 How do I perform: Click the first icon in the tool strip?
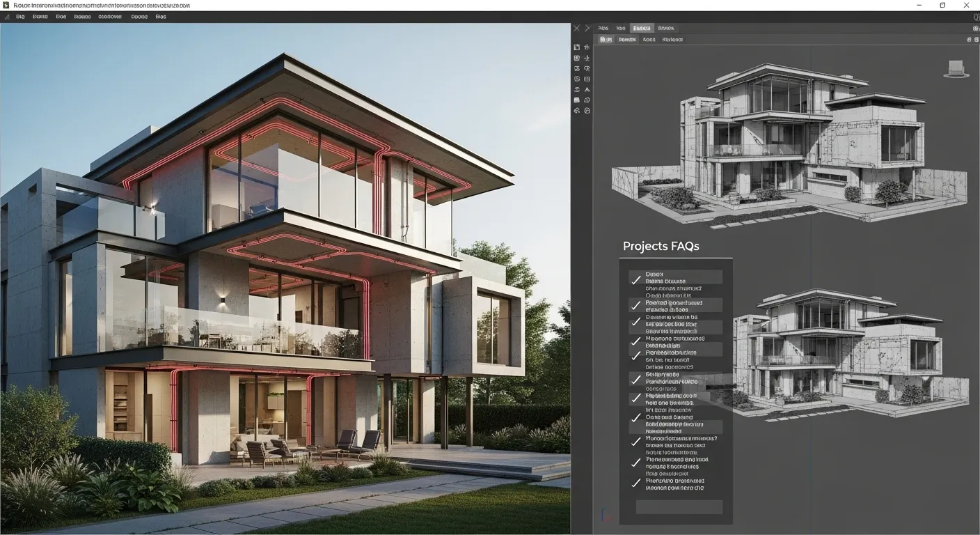tap(576, 47)
